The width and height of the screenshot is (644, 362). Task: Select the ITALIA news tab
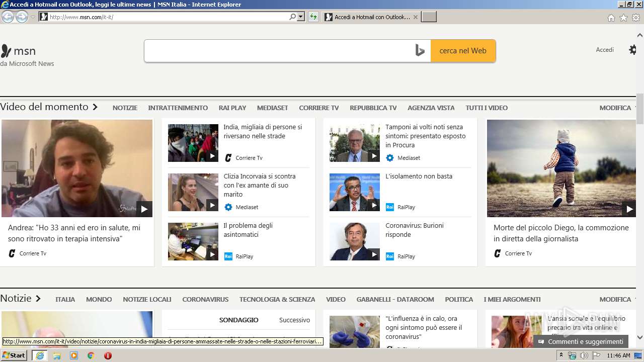tap(65, 299)
